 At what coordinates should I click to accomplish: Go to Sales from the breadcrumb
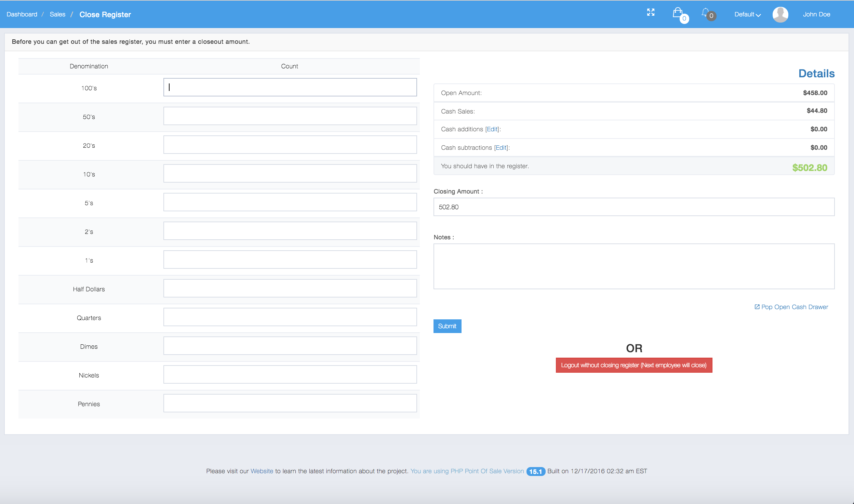(57, 14)
